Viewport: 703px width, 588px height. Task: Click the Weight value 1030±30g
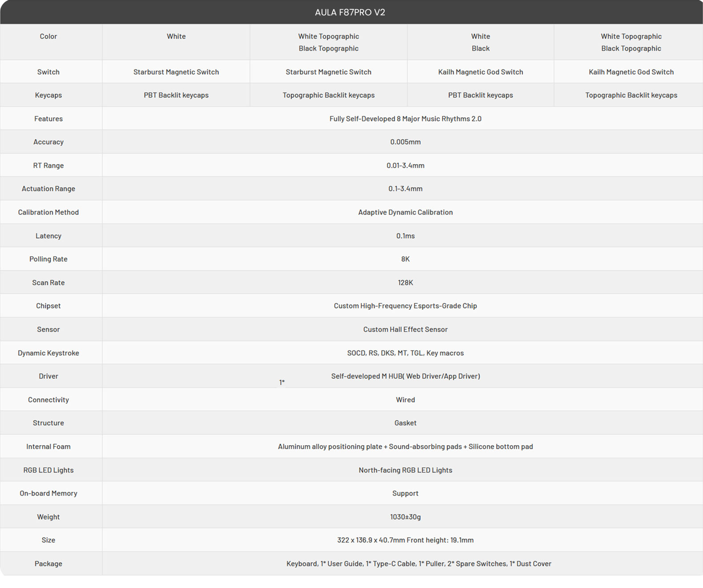point(405,517)
